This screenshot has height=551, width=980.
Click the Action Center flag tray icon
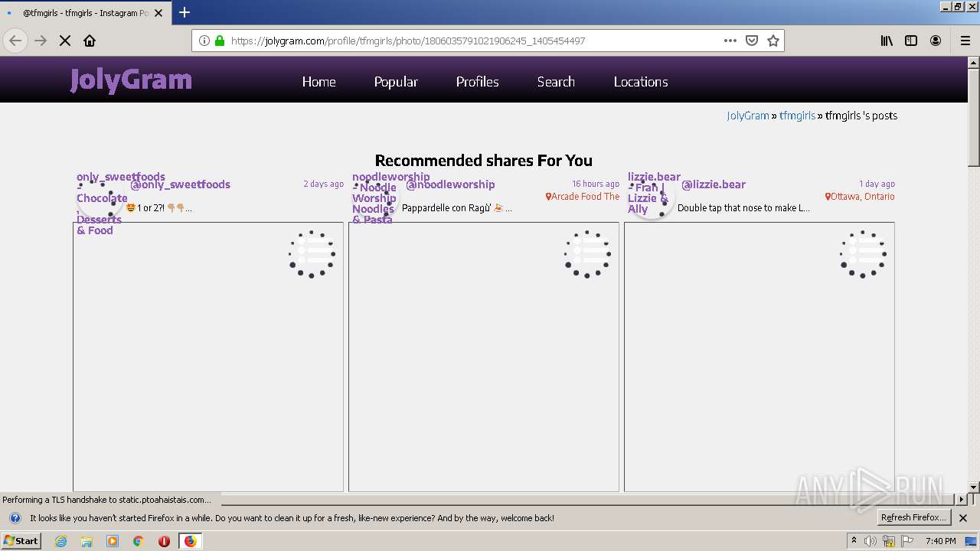908,541
